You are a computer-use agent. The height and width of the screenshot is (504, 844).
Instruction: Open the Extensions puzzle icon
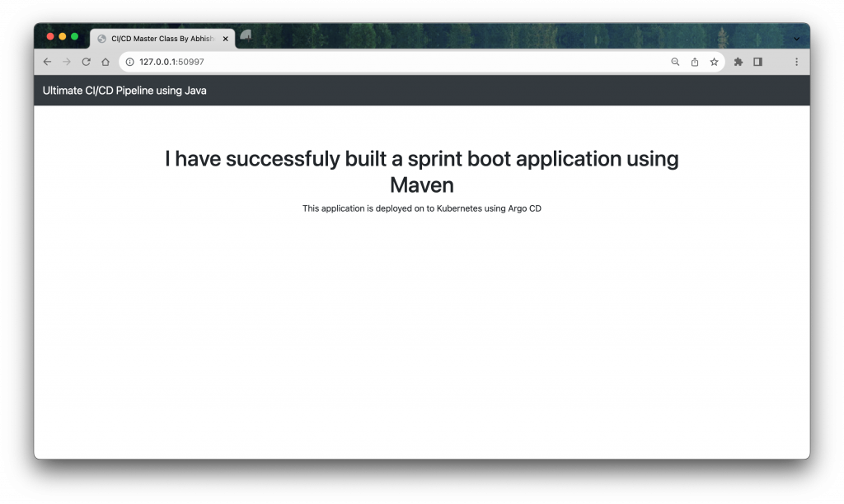(x=738, y=62)
